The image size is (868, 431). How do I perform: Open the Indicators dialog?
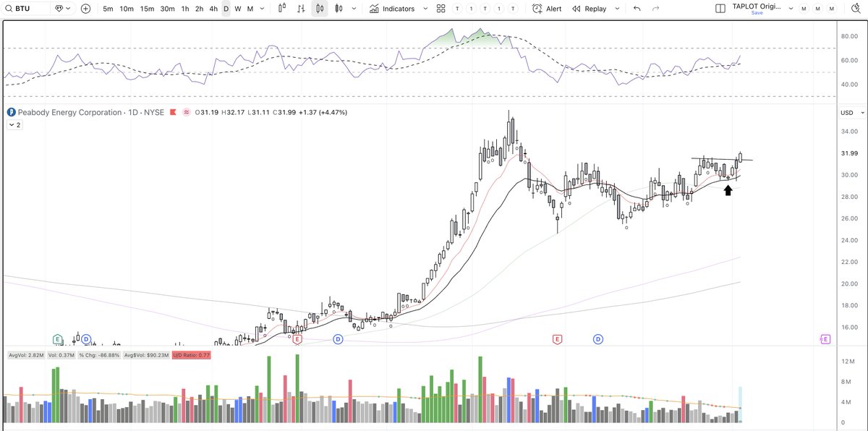tap(391, 9)
